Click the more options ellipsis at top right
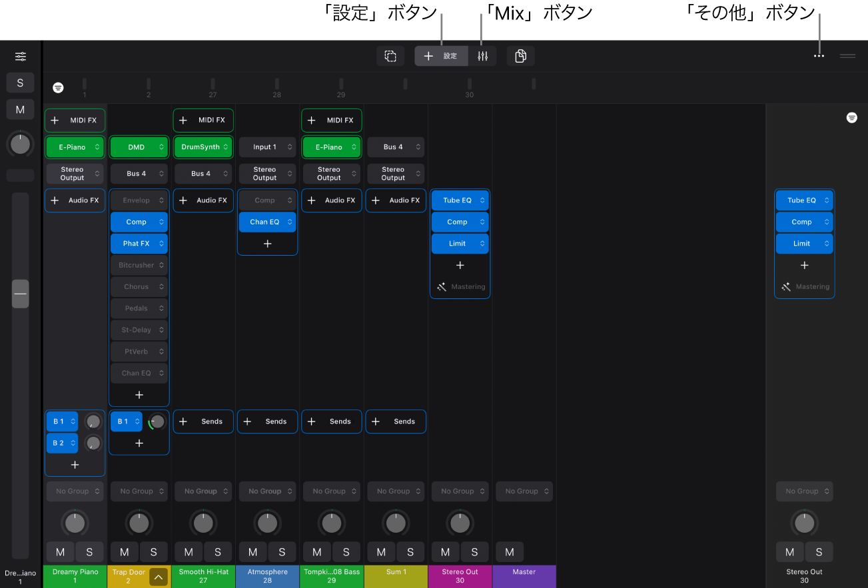Viewport: 868px width, 588px height. [818, 56]
